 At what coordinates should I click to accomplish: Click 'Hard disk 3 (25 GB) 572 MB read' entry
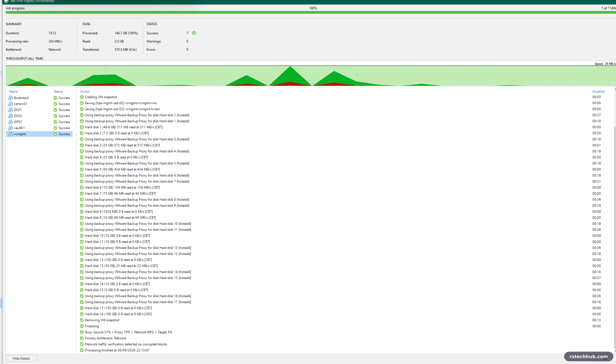122,145
